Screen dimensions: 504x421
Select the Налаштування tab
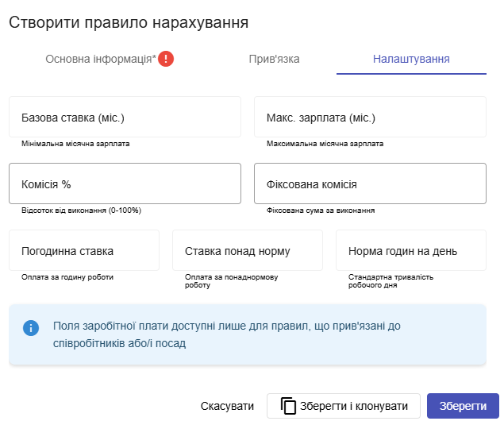[x=411, y=59]
